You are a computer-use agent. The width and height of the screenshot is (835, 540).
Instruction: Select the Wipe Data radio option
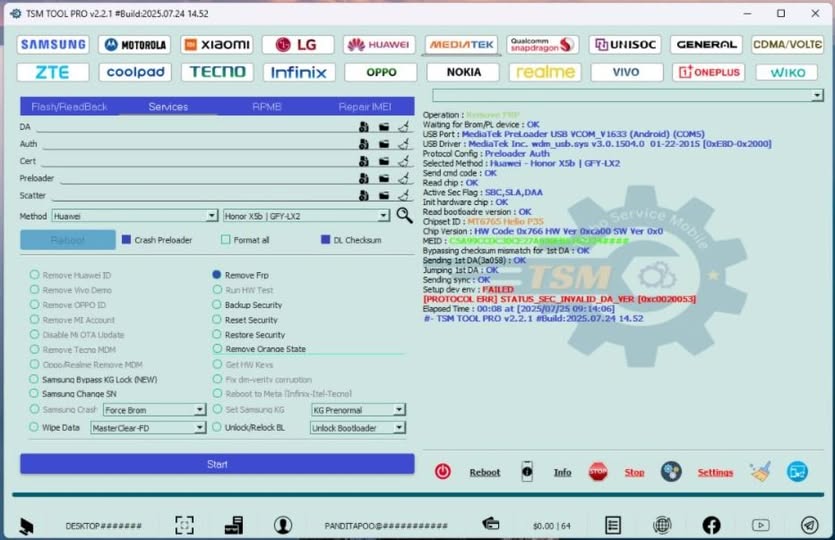point(34,427)
